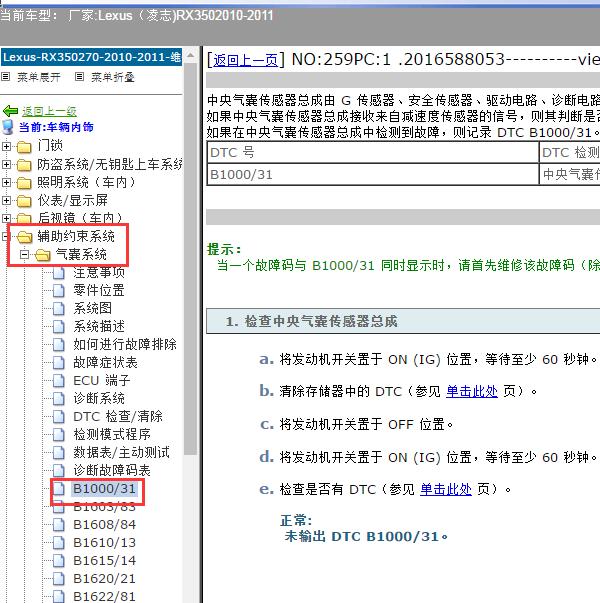
Task: Click the 未输出 DTC B1000/31 result text
Action: tap(366, 536)
